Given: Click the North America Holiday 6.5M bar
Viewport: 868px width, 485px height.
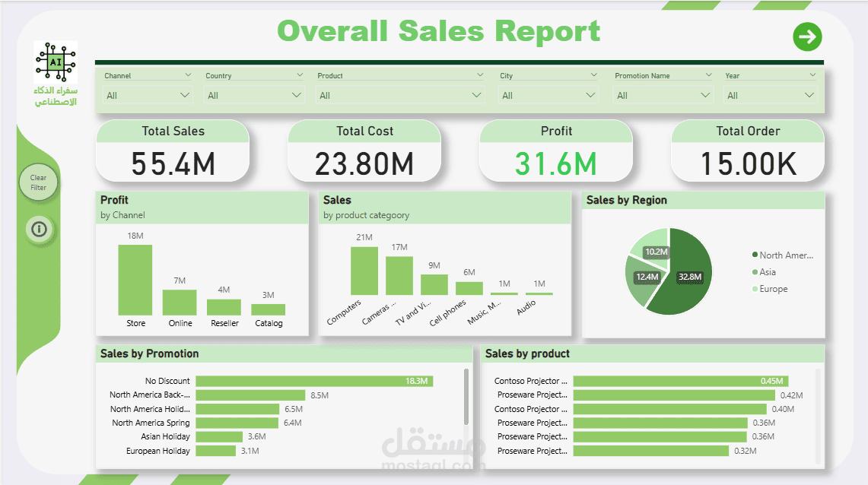Looking at the screenshot, I should pos(237,409).
